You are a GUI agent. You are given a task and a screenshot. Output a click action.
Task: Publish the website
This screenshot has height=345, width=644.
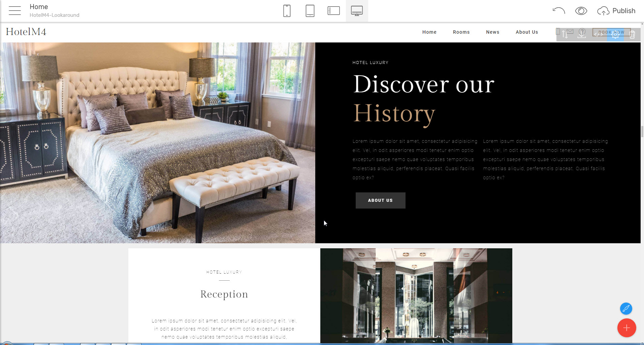point(616,11)
